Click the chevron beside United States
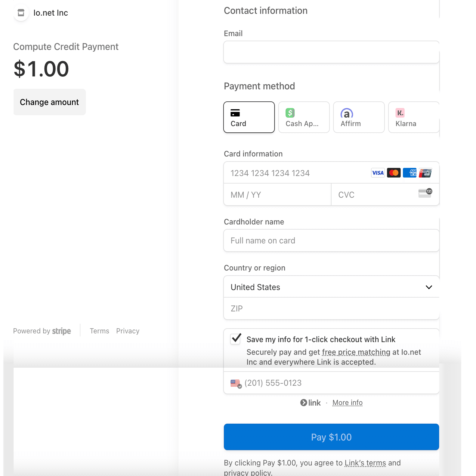This screenshot has width=476, height=476. coord(429,287)
